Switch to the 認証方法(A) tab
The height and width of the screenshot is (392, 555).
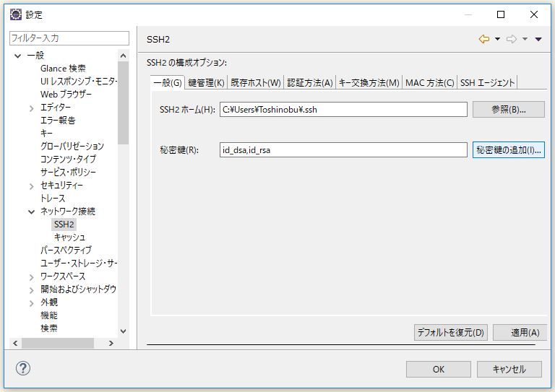point(310,83)
